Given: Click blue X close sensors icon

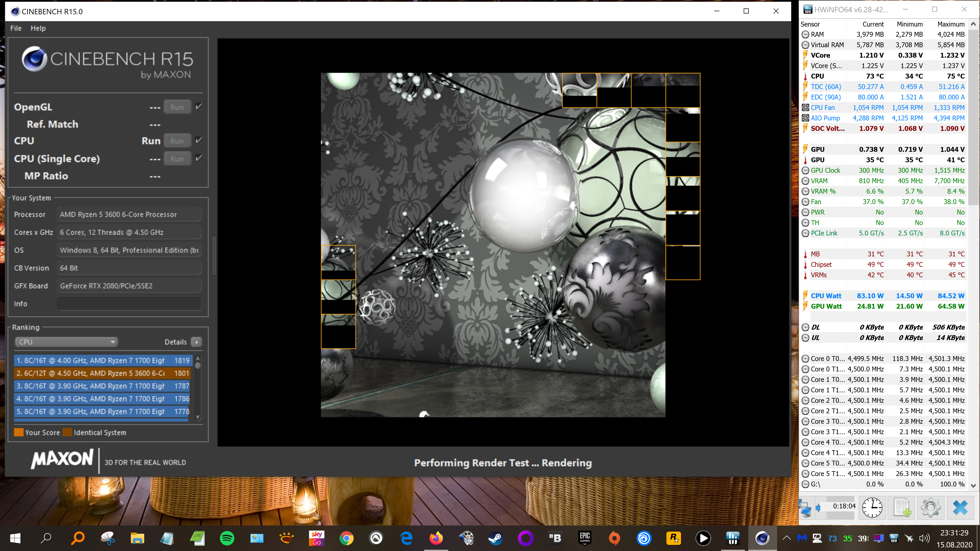Looking at the screenshot, I should pos(960,507).
